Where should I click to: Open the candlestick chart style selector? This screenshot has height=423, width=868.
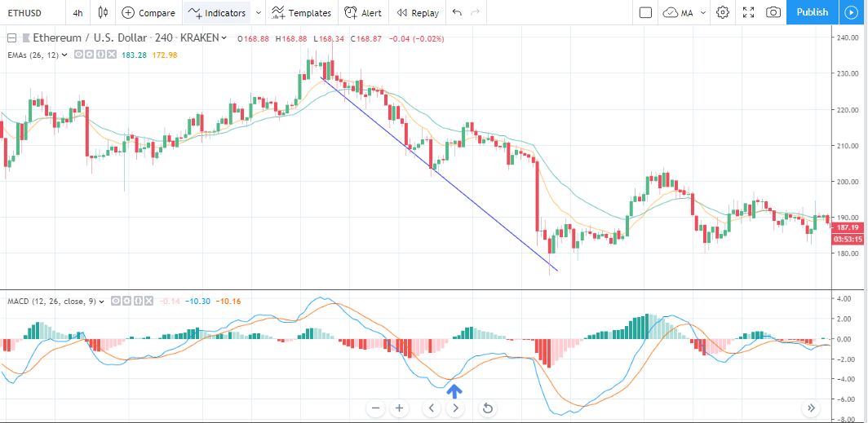pyautogui.click(x=103, y=12)
